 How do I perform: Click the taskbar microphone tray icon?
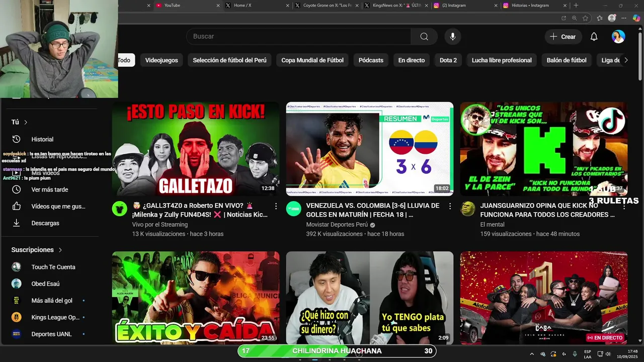click(575, 354)
